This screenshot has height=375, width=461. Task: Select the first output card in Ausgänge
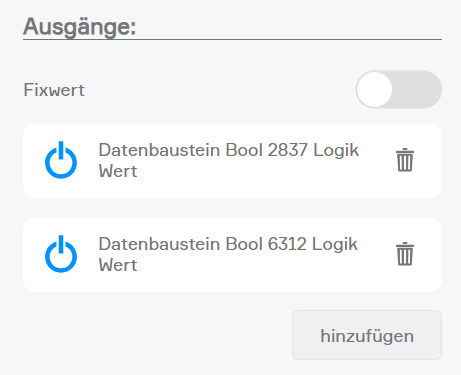[x=232, y=160]
